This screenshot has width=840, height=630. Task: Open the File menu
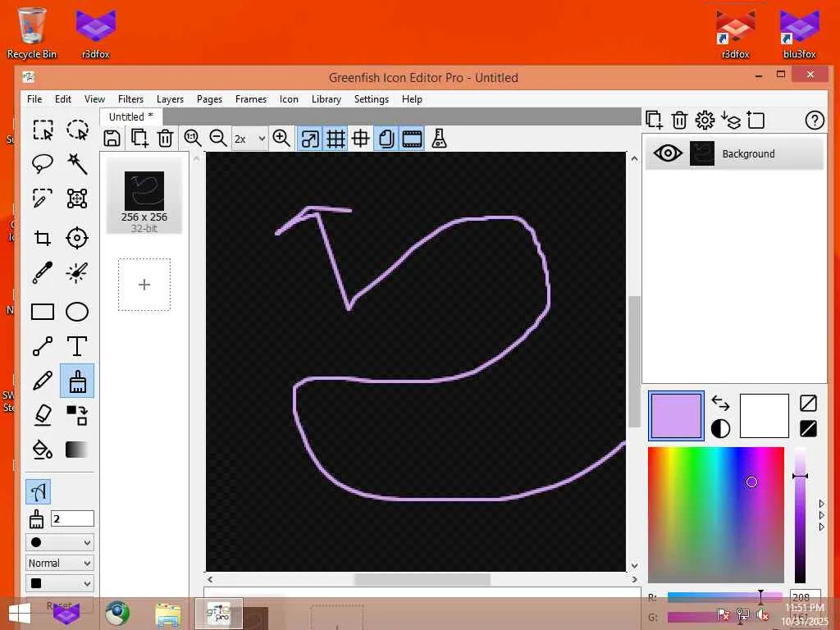pos(34,99)
